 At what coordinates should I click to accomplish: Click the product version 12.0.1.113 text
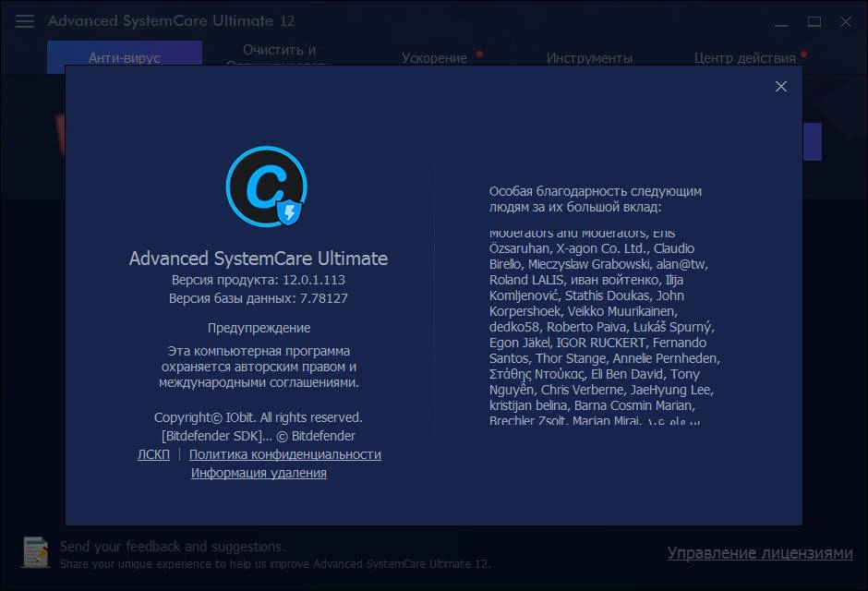pos(259,280)
